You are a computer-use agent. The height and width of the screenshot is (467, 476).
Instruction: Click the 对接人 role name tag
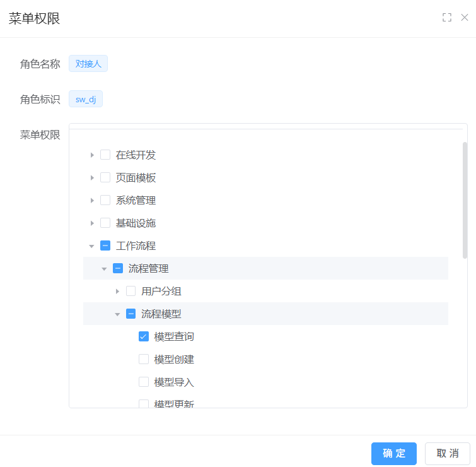[88, 63]
